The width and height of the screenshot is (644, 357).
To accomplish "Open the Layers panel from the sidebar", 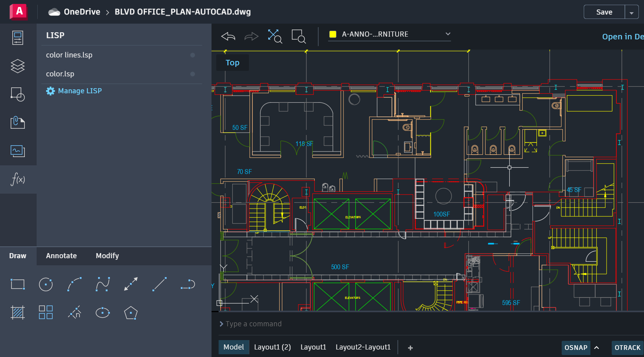I will coord(17,66).
